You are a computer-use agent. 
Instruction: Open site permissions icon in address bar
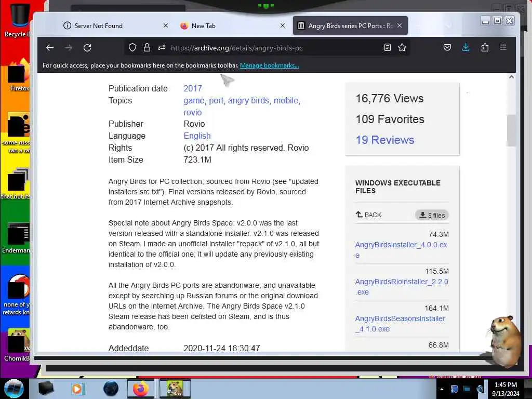pyautogui.click(x=162, y=47)
